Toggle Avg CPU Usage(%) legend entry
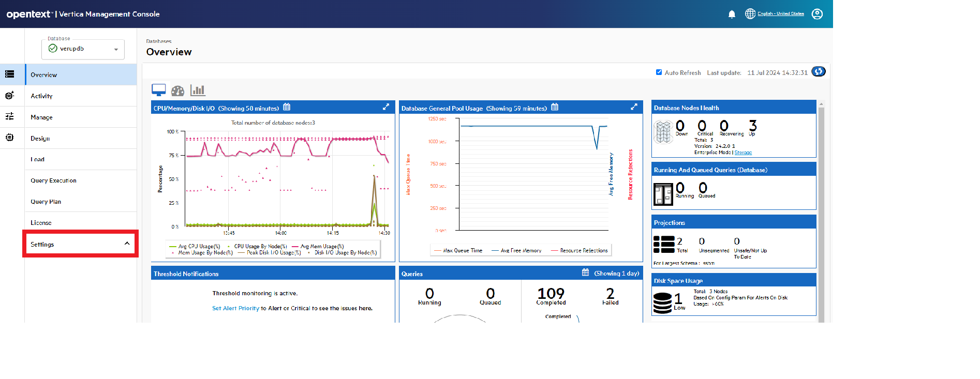 pos(195,247)
